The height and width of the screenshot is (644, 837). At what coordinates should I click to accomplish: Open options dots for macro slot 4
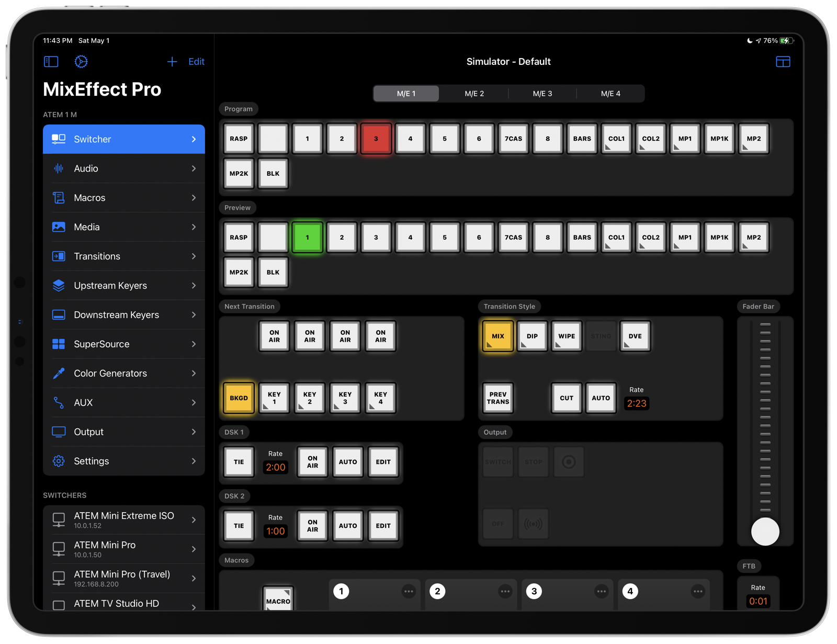pyautogui.click(x=697, y=592)
